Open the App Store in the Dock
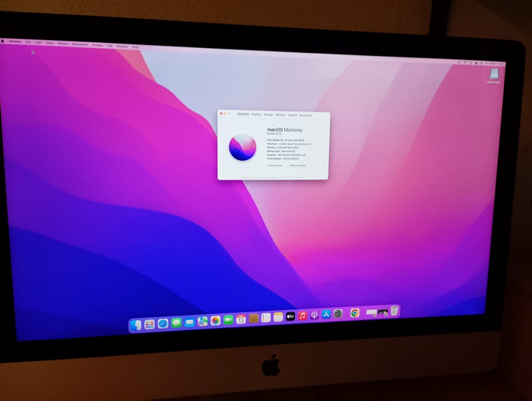 click(326, 314)
